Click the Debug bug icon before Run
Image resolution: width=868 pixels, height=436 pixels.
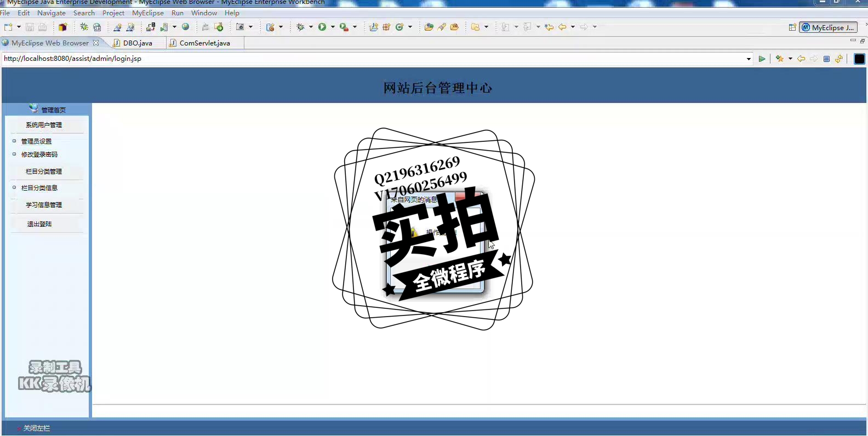point(300,27)
